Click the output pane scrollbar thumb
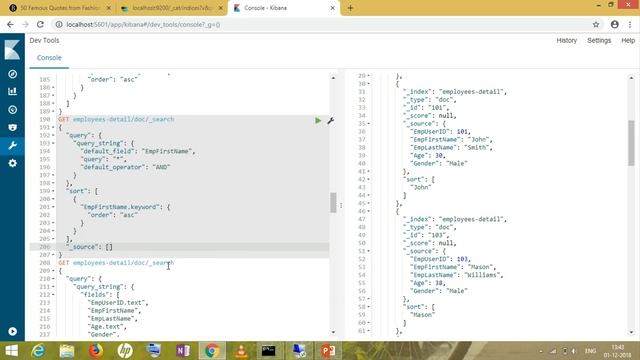The image size is (640, 360). 631,143
